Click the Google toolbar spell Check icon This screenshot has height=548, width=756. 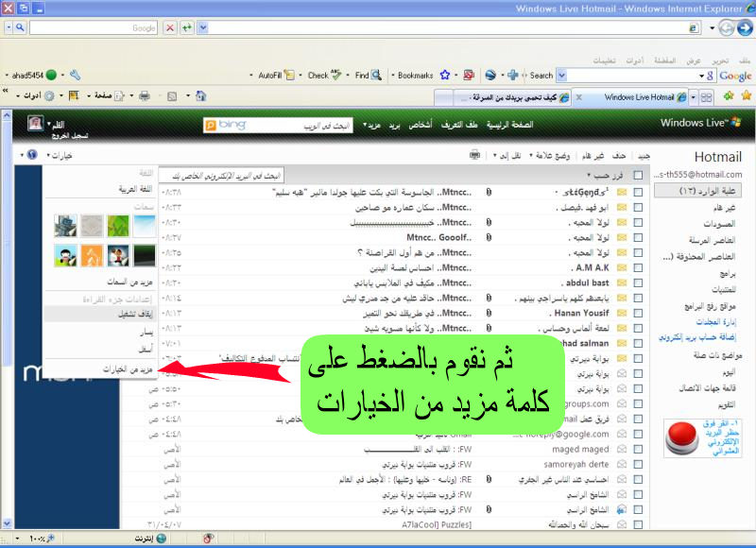[x=336, y=75]
